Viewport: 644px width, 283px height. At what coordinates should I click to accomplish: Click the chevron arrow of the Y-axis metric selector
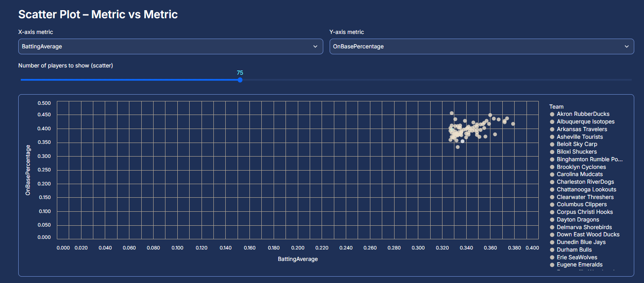pos(627,47)
